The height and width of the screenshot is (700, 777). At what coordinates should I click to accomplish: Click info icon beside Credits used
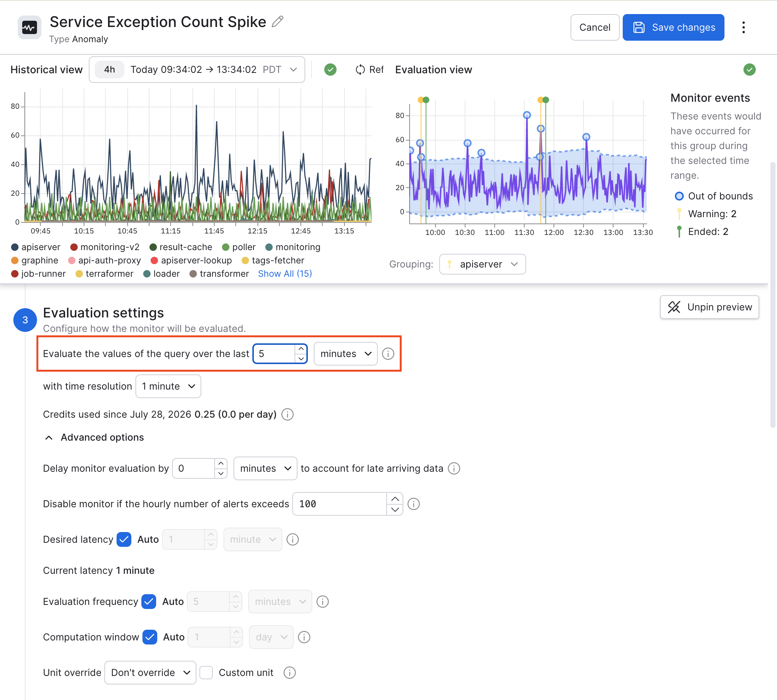pyautogui.click(x=287, y=415)
